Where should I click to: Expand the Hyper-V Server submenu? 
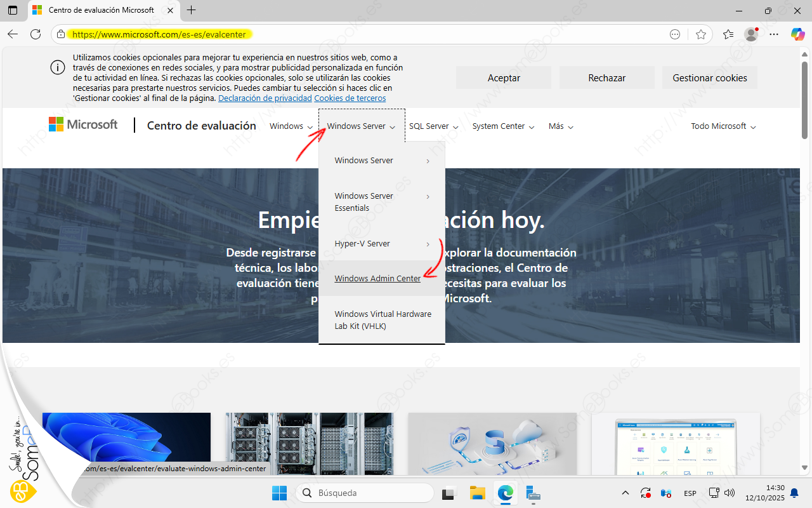click(x=382, y=244)
